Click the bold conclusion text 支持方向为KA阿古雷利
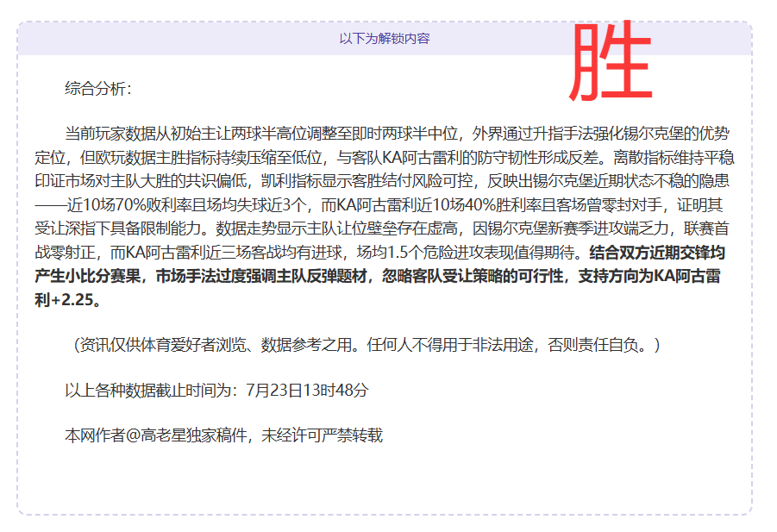777x532 pixels. 649,276
